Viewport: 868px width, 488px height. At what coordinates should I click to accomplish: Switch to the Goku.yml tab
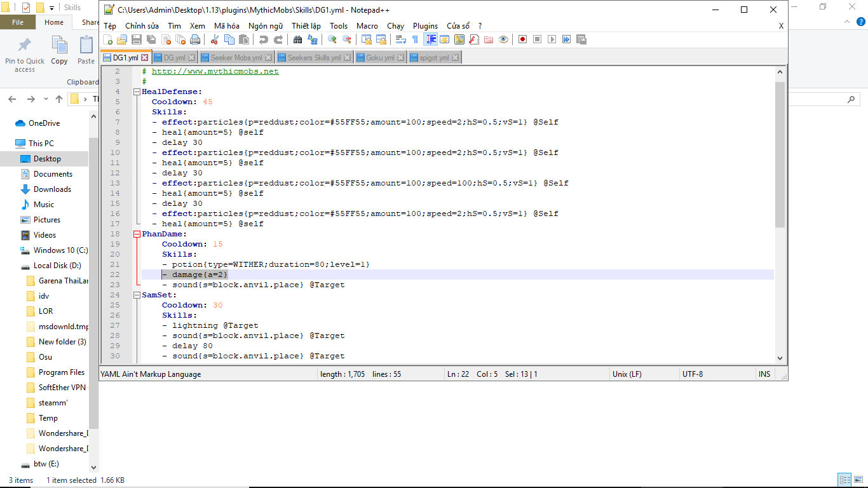pos(380,57)
